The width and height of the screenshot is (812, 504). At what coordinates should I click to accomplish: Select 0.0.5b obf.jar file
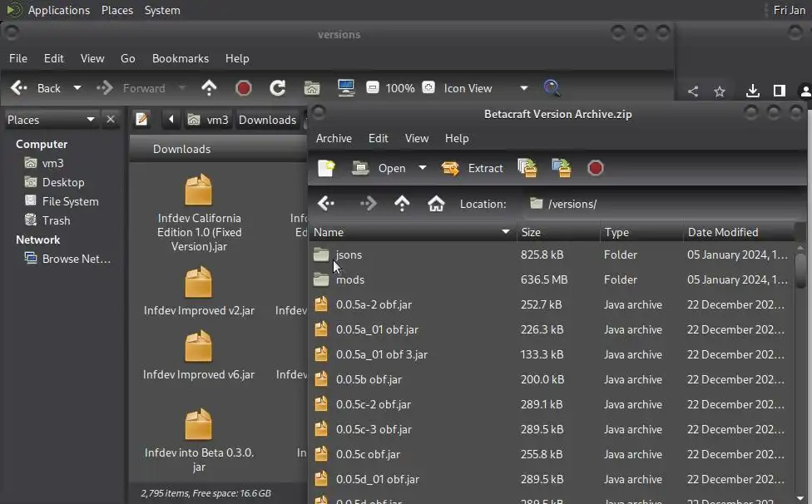(551, 379)
